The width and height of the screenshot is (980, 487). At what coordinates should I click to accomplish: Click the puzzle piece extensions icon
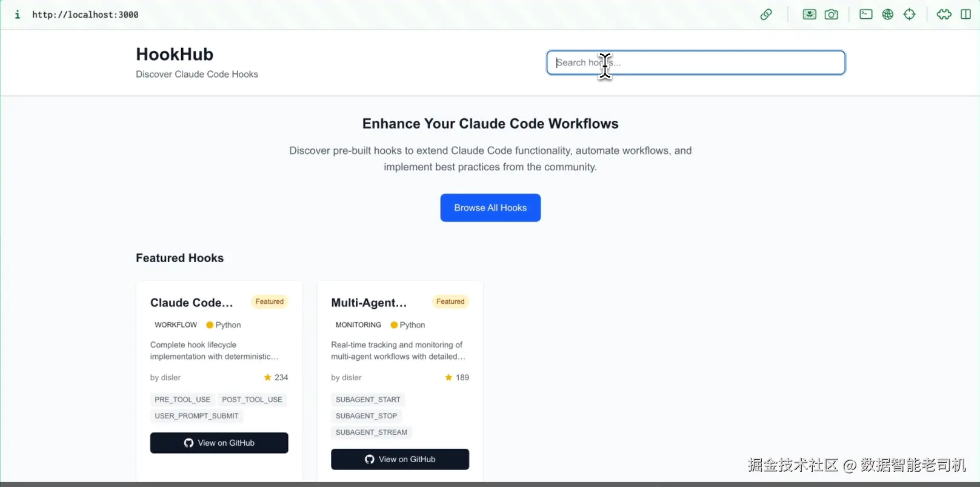944,15
